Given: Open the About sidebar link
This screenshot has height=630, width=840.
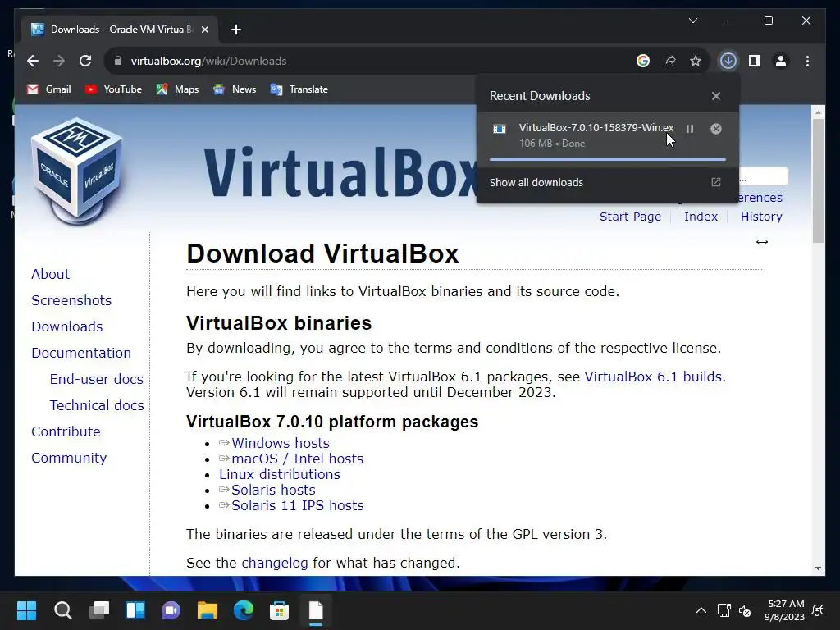Looking at the screenshot, I should tap(50, 274).
